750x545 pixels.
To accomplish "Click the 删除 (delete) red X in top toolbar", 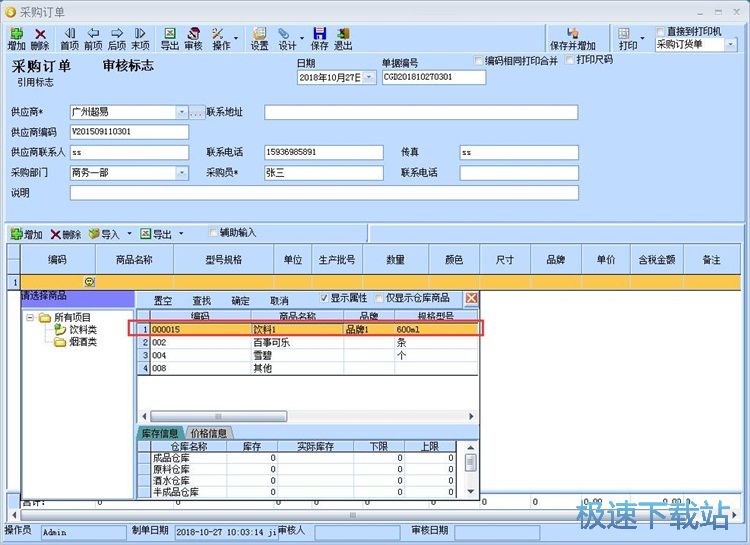I will click(40, 34).
